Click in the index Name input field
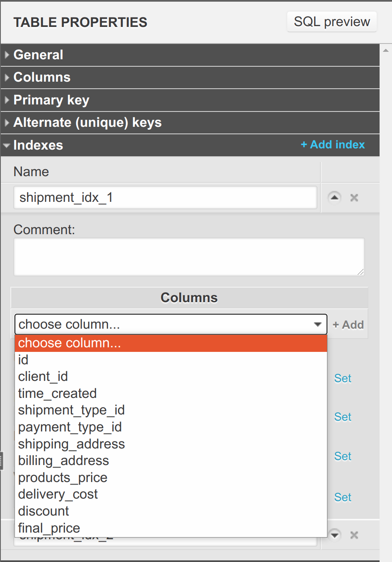392x562 pixels. (165, 198)
